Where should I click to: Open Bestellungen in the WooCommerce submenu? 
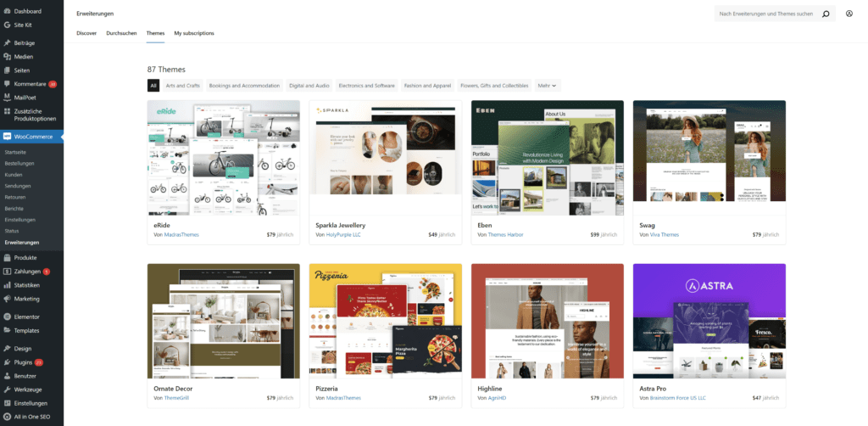pos(19,164)
